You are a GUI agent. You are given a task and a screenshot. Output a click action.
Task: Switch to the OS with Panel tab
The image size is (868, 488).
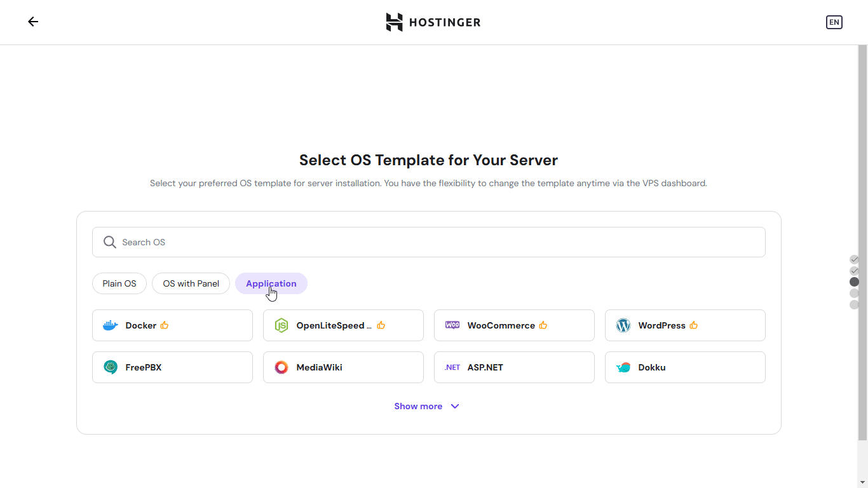(x=191, y=283)
